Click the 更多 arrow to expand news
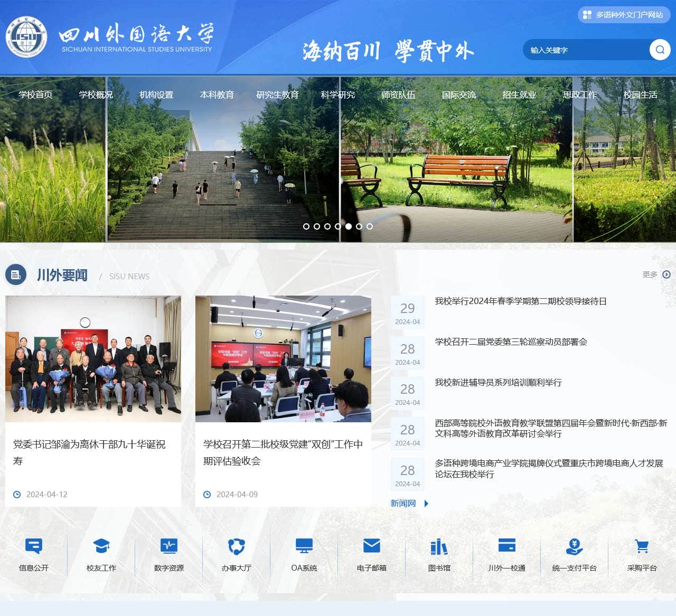This screenshot has width=676, height=616. (x=666, y=274)
